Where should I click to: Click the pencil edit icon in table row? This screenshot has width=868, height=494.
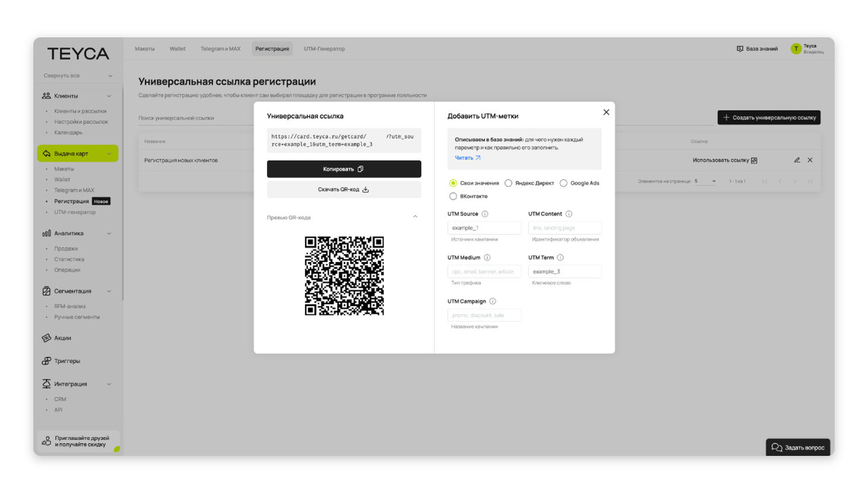click(797, 160)
